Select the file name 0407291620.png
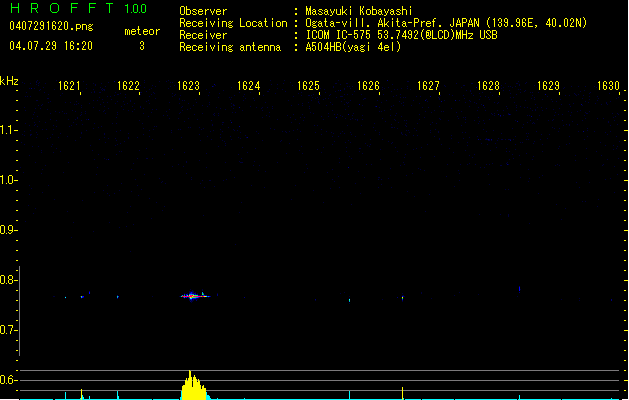 click(51, 27)
